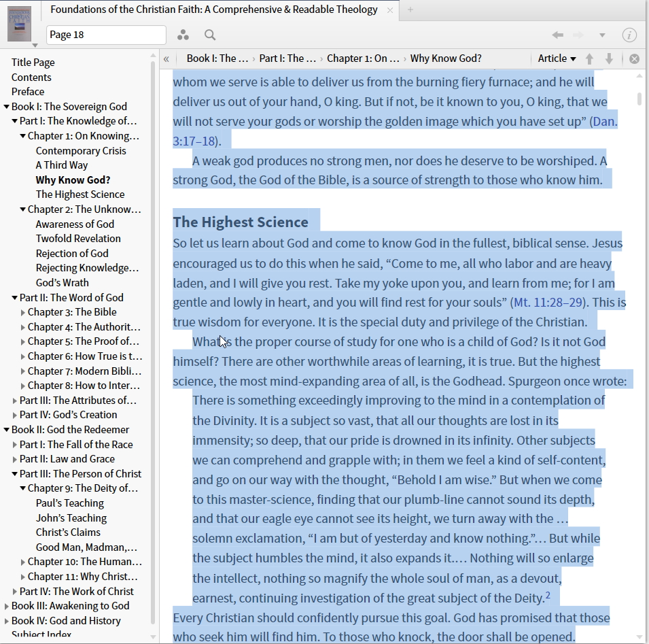This screenshot has width=649, height=644.
Task: Select the Foundations of the Christian Faith tab
Action: (x=214, y=10)
